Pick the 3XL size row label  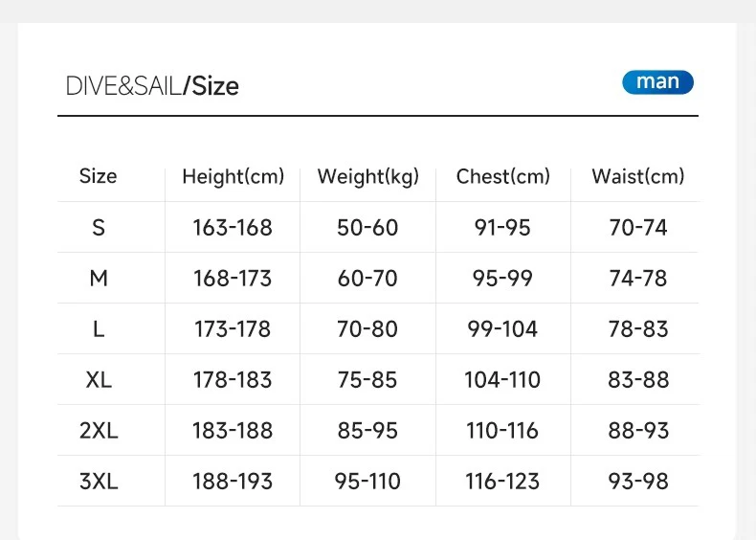99,482
